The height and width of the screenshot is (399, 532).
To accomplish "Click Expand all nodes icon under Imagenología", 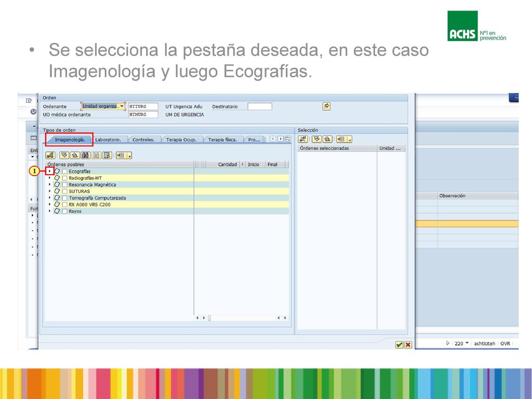I will pos(64,155).
